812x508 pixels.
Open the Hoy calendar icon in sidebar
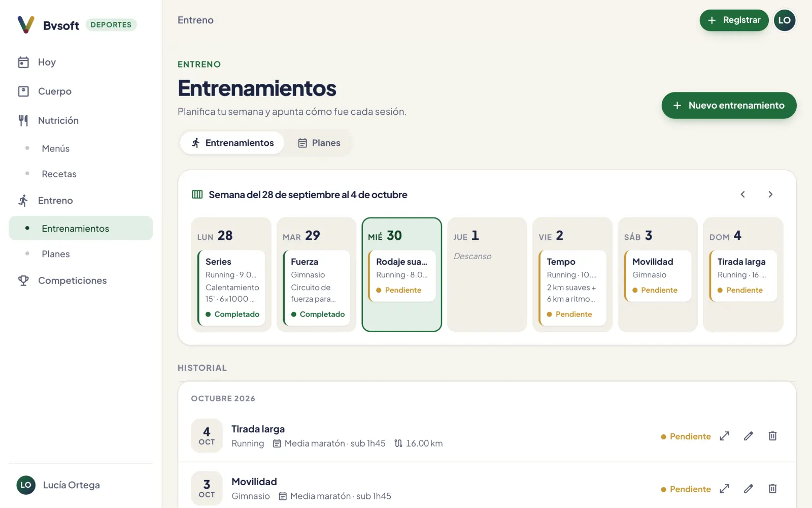23,62
